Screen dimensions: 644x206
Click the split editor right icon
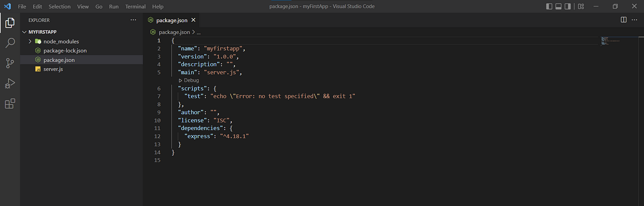(624, 20)
